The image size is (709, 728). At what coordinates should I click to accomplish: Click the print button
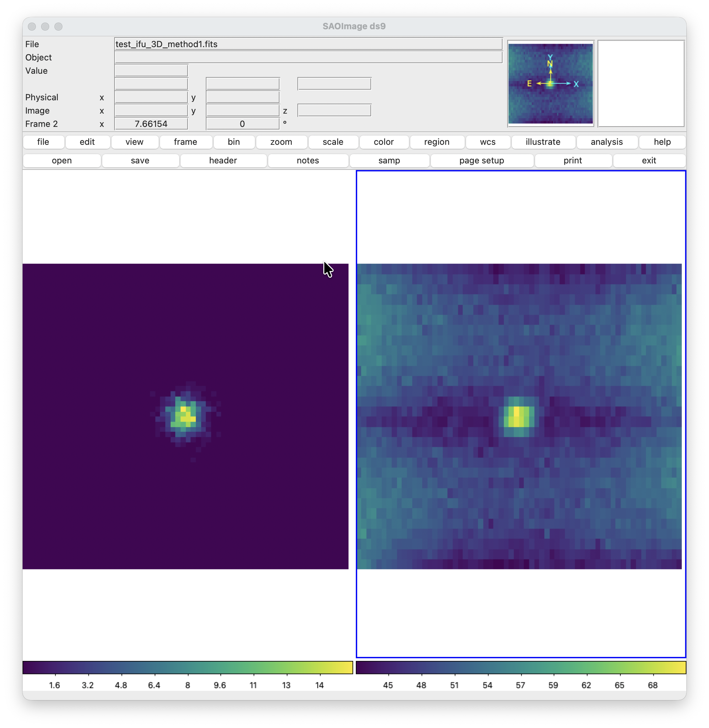click(x=572, y=160)
